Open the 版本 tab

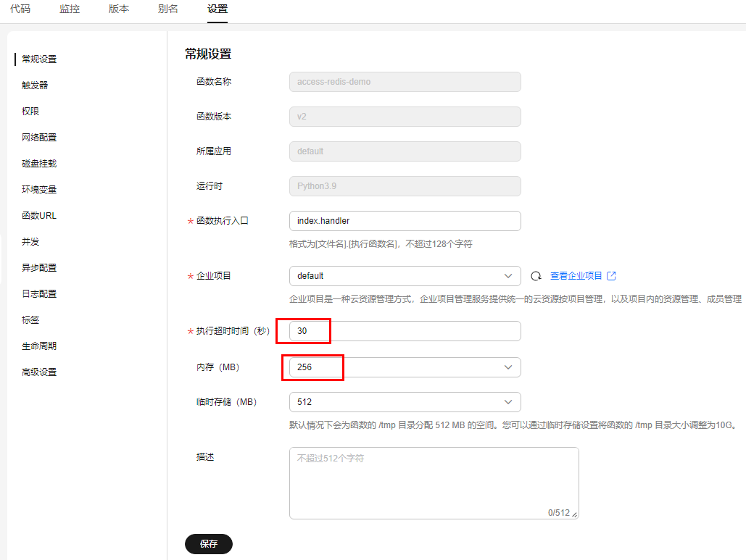(x=119, y=9)
